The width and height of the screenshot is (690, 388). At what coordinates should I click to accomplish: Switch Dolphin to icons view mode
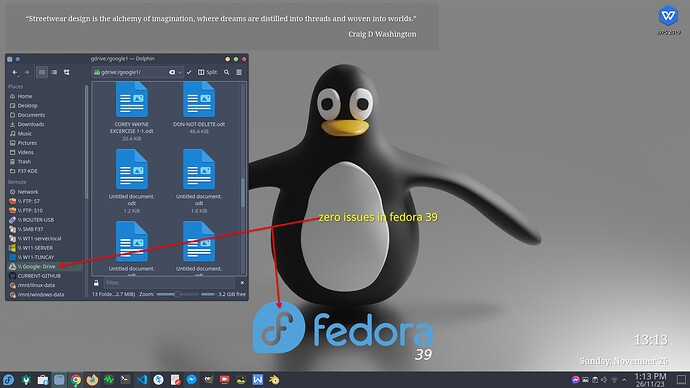[x=42, y=72]
